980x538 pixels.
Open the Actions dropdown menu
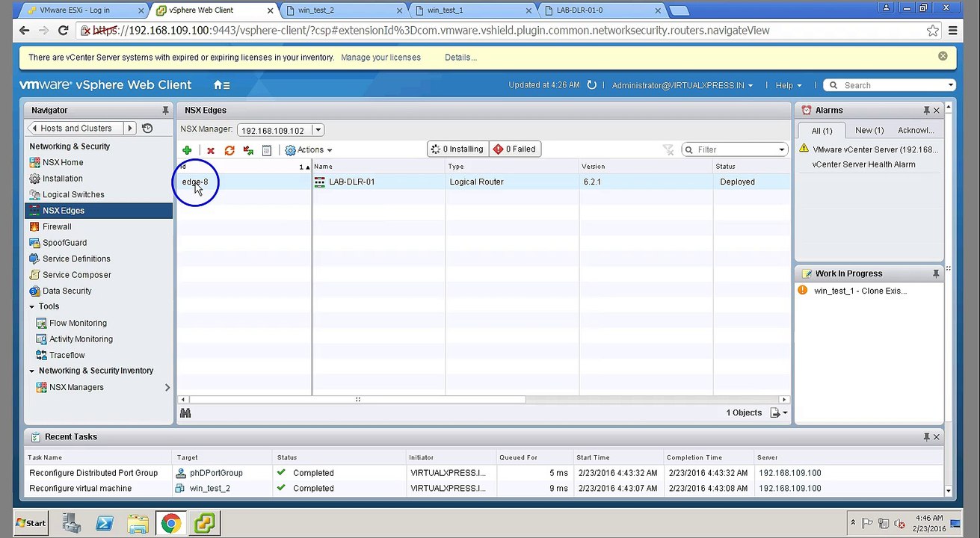tap(309, 150)
